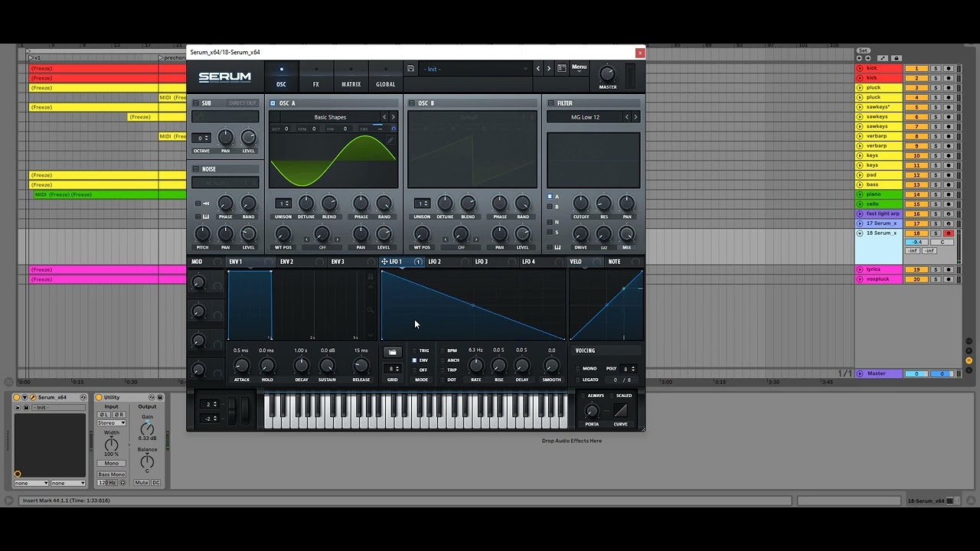Viewport: 980px width, 551px height.
Task: Click the Serum pitch bend wheel
Action: point(232,410)
